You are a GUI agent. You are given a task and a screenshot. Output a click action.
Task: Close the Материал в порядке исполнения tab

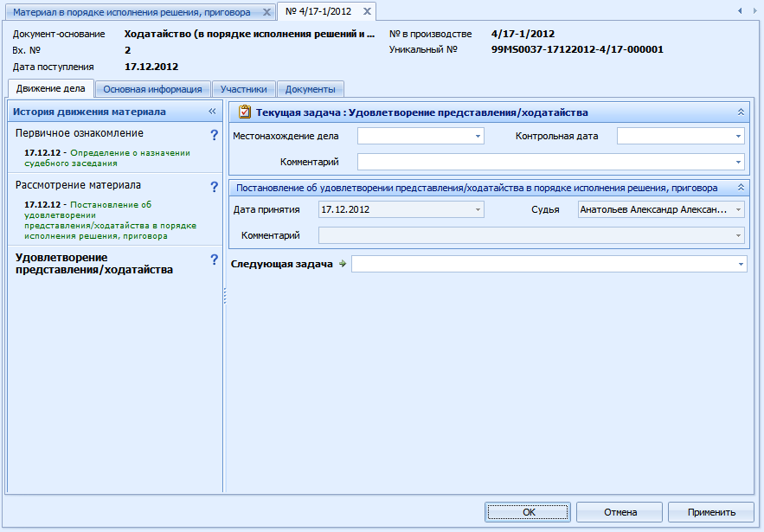(266, 12)
